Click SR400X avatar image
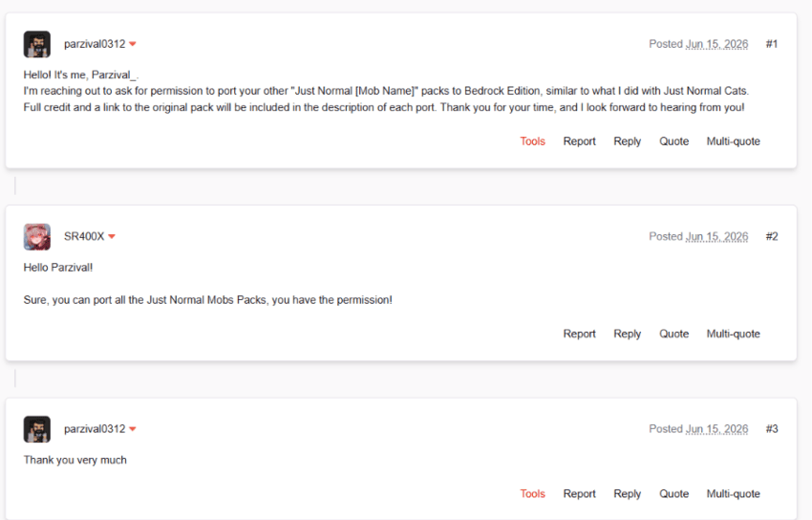Screen dimensions: 812x520 [x=36, y=237]
